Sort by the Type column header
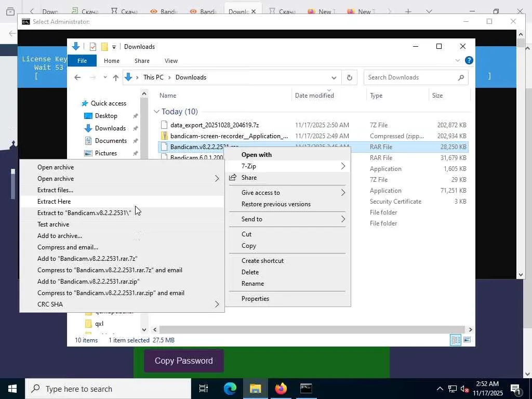The image size is (532, 399). (376, 96)
